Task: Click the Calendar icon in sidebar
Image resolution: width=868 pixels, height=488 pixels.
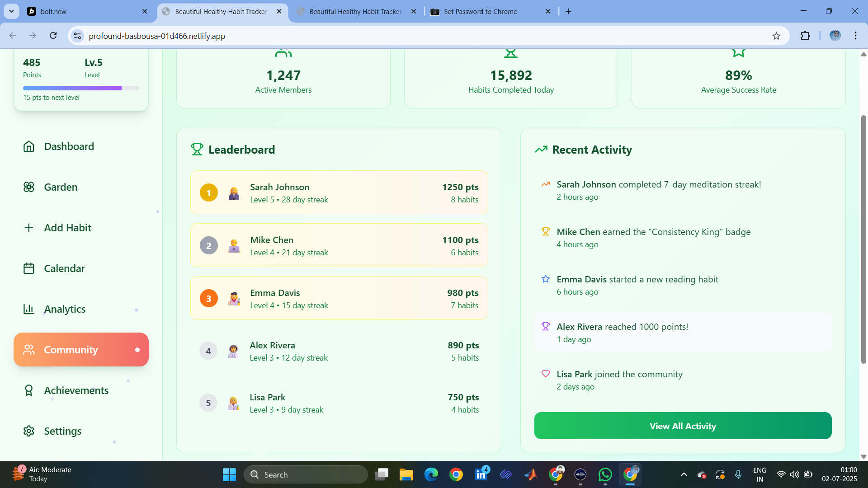Action: click(x=28, y=268)
